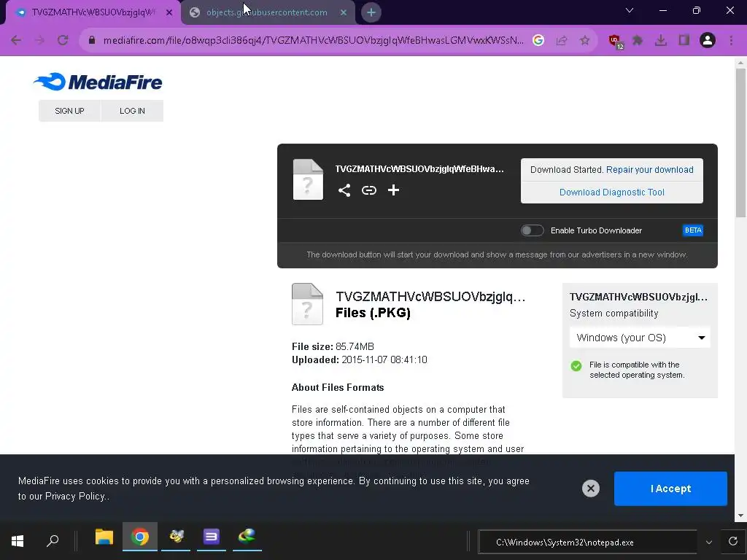Click 'File size: 85.74MB' text
747x560 pixels.
coord(333,346)
